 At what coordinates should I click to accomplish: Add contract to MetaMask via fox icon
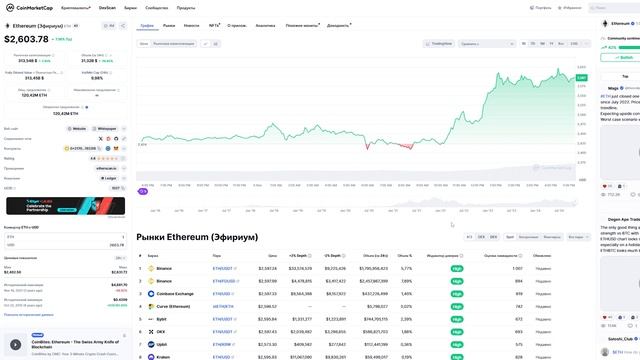point(116,149)
